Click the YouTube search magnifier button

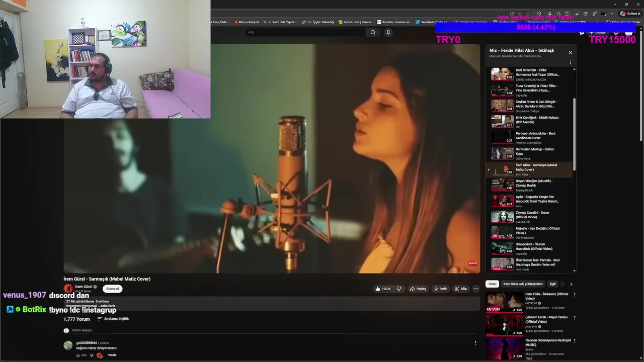click(373, 32)
